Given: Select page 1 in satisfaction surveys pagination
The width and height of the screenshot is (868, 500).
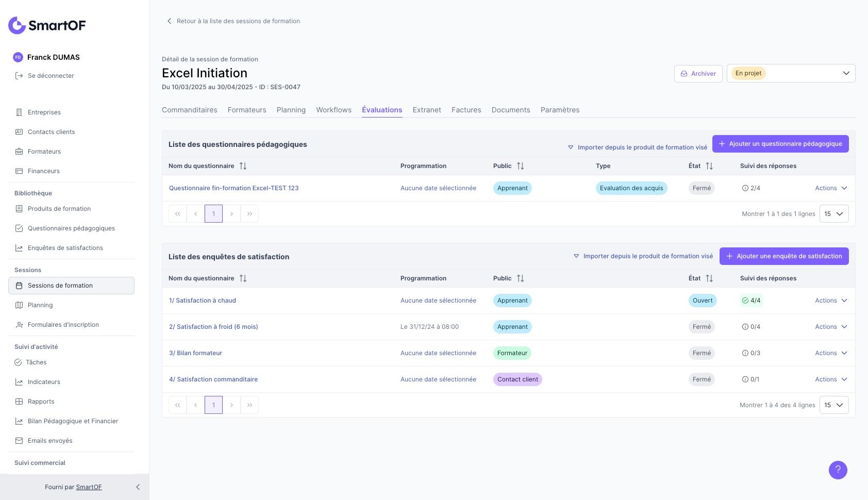Looking at the screenshot, I should (213, 405).
